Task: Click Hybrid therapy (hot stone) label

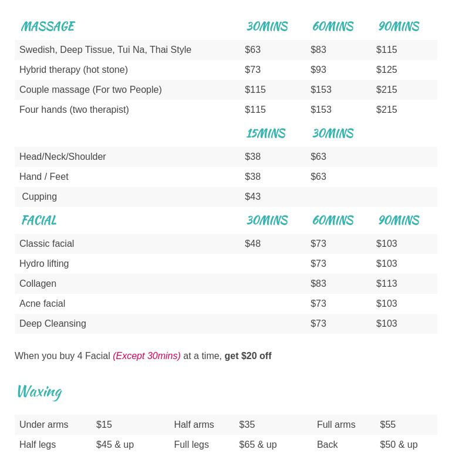Action: point(73,70)
